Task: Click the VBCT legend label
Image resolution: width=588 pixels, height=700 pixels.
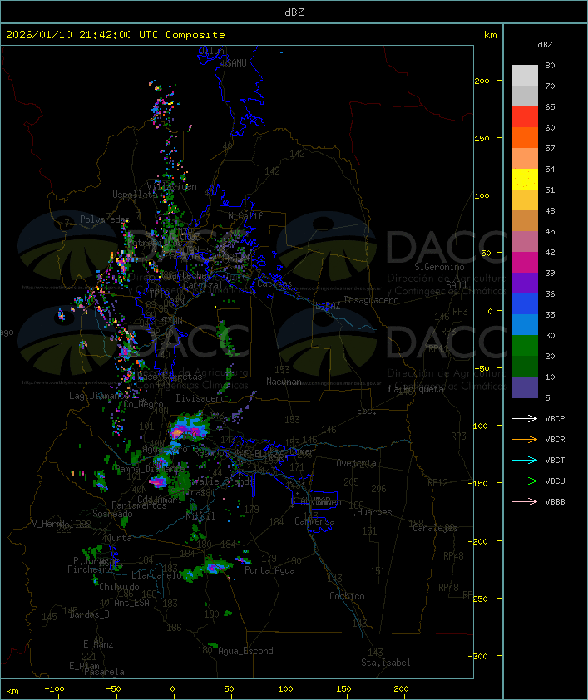Action: tap(555, 461)
